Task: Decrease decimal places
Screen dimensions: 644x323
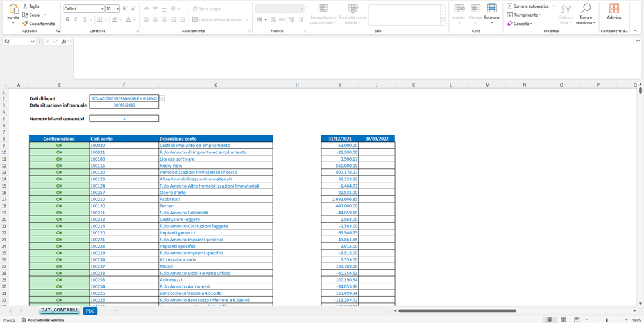Action: pos(301,19)
